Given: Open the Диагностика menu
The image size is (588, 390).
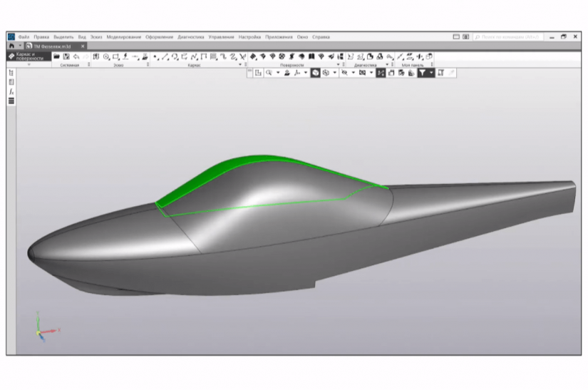Looking at the screenshot, I should (191, 37).
